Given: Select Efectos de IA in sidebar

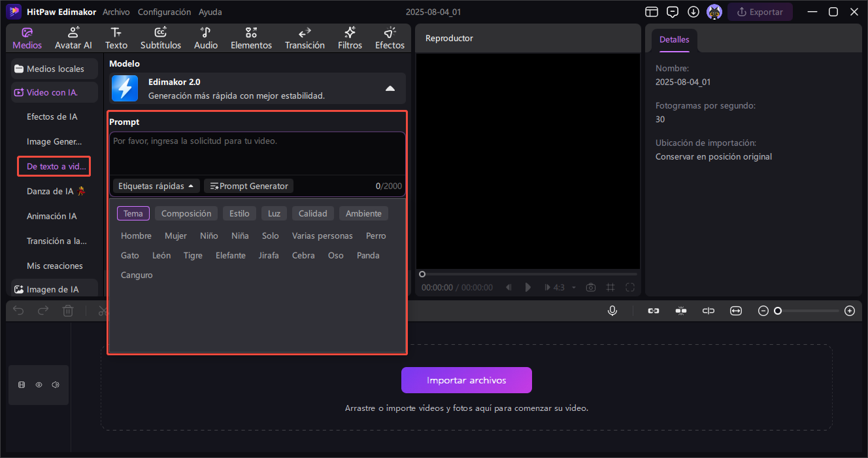Looking at the screenshot, I should (x=52, y=116).
